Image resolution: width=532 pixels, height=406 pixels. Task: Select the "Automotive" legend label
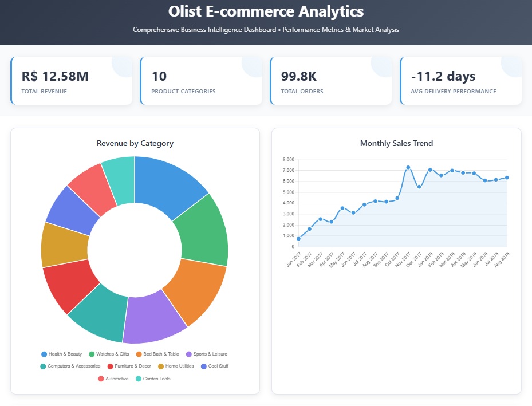click(117, 379)
